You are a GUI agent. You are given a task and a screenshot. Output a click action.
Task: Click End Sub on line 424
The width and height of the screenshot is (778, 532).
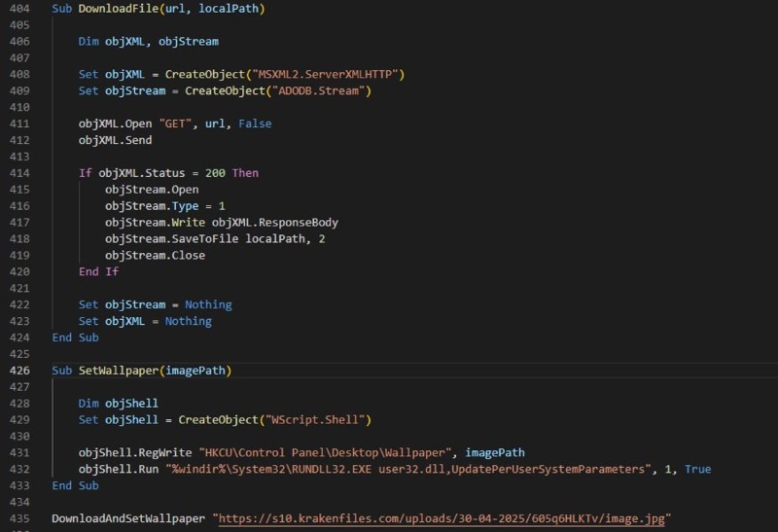(76, 337)
